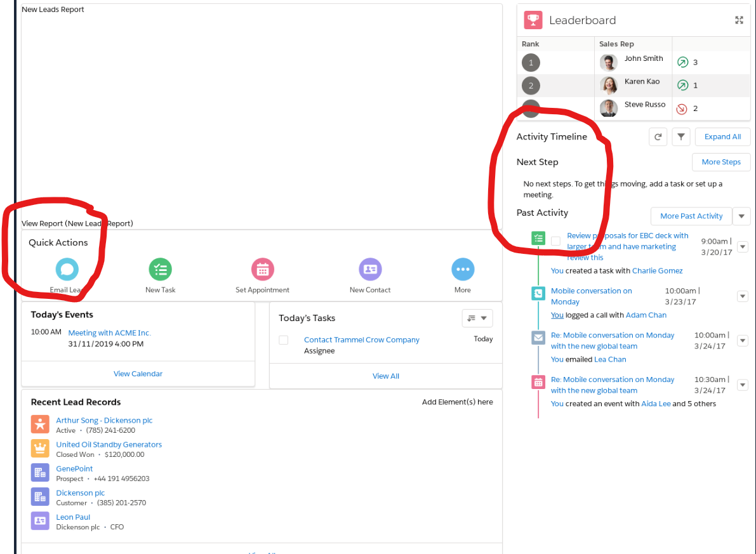This screenshot has height=554, width=756.
Task: Open the Mobile conversation call item dropdown
Action: [x=743, y=296]
